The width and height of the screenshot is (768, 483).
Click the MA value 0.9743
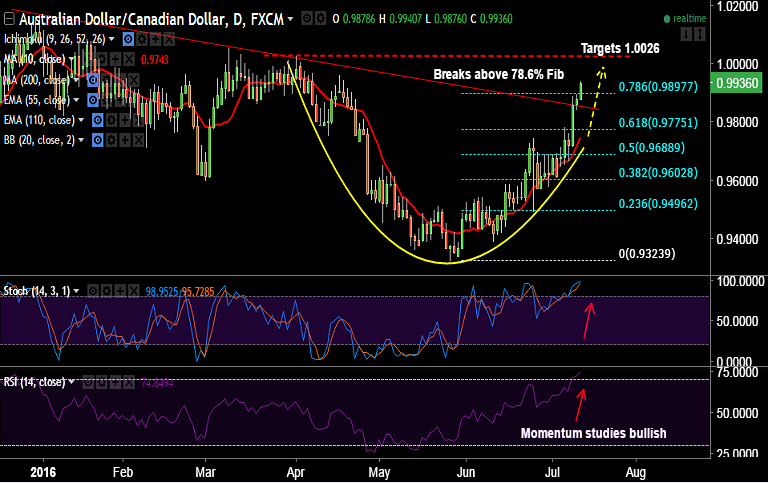[x=155, y=60]
